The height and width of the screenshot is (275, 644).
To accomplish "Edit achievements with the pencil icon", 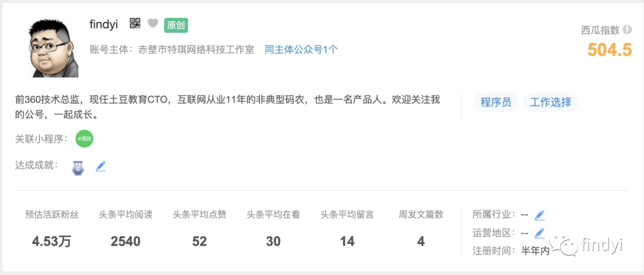I will [x=101, y=166].
